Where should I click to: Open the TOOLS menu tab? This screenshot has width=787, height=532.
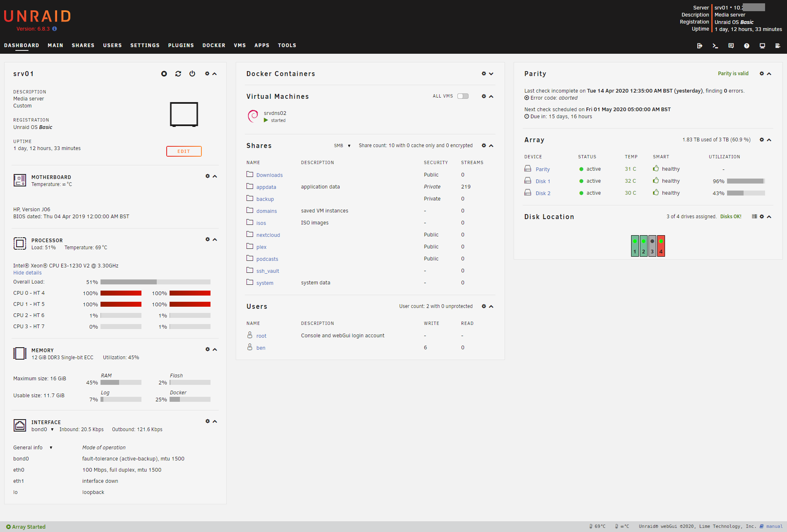tap(287, 45)
